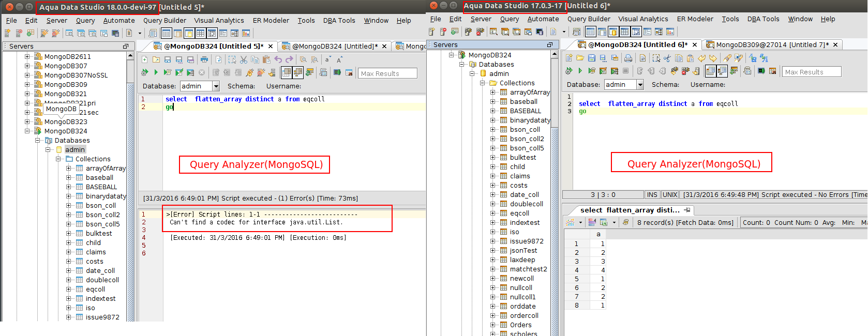
Task: Click Save icon in left window editor toolbar
Action: (168, 59)
